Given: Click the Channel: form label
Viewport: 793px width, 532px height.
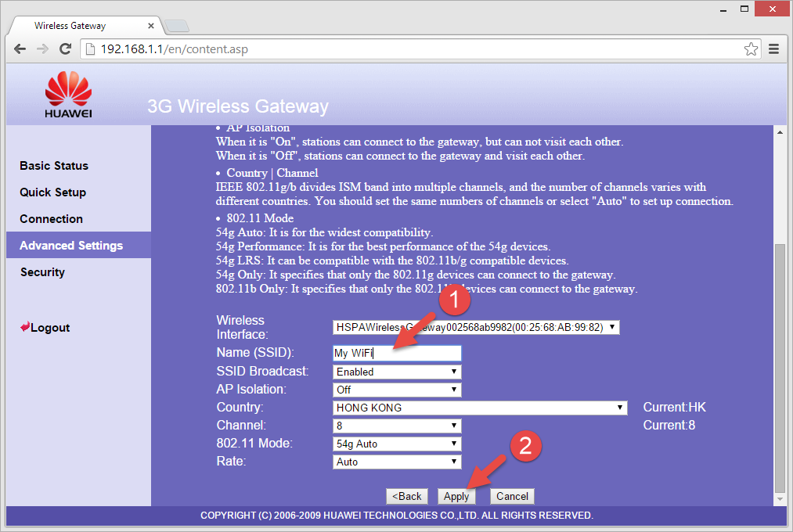Looking at the screenshot, I should pyautogui.click(x=241, y=426).
